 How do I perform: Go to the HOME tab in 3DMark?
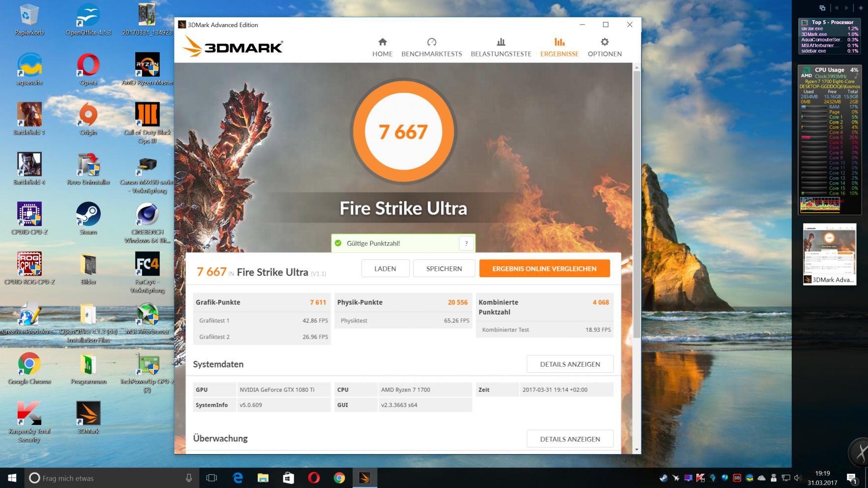pyautogui.click(x=382, y=47)
